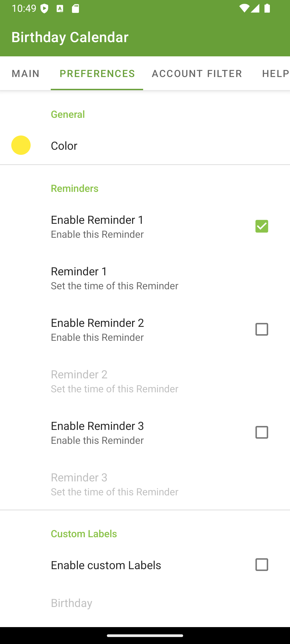Tap the Wi-Fi status icon
This screenshot has height=644, width=290.
244,9
